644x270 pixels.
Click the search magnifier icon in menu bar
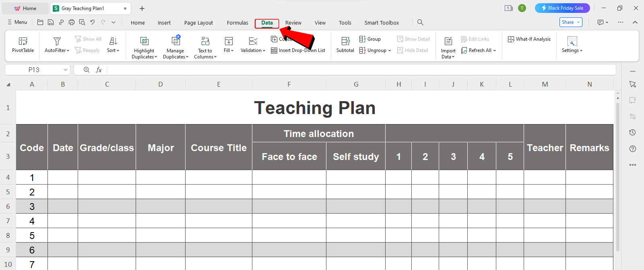click(x=420, y=23)
